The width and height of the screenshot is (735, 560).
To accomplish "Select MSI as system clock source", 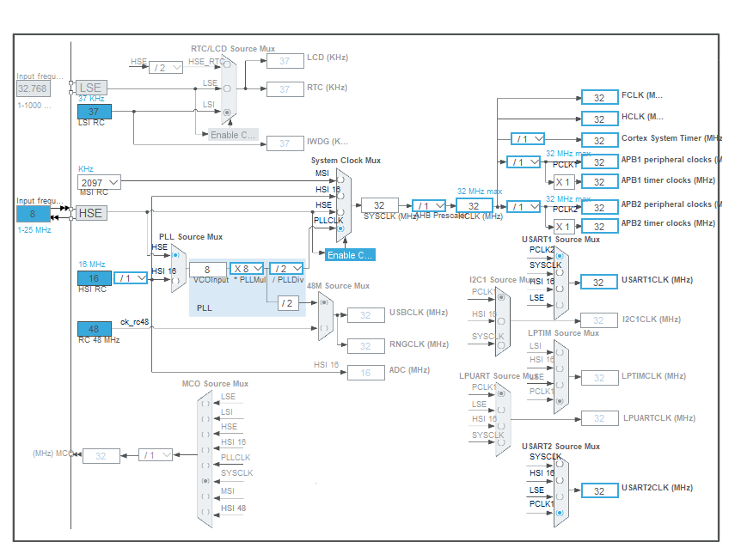I will tap(340, 180).
